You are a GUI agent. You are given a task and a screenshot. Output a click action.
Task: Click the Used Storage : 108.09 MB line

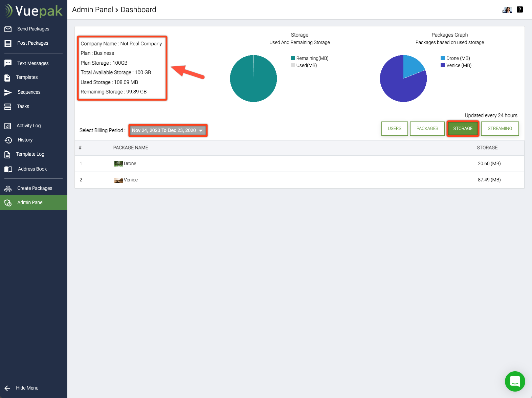coord(109,82)
